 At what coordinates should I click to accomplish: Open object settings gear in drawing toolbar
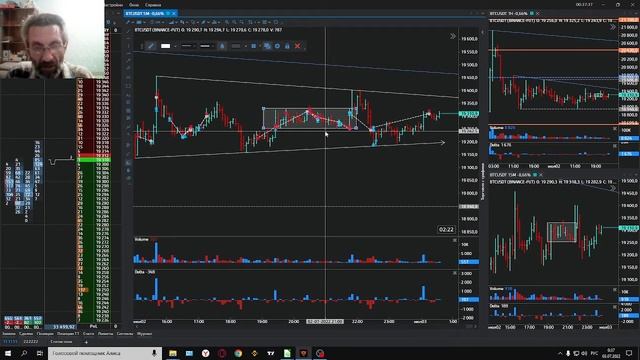pyautogui.click(x=278, y=46)
